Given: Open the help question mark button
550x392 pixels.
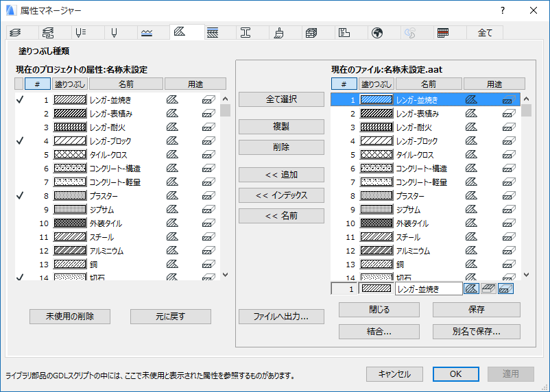Looking at the screenshot, I should [503, 10].
